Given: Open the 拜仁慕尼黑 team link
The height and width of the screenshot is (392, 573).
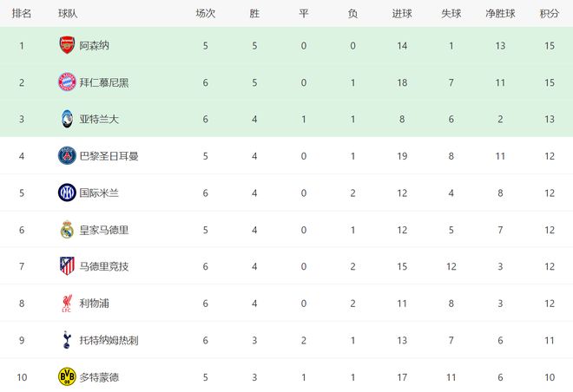Looking at the screenshot, I should pos(104,82).
